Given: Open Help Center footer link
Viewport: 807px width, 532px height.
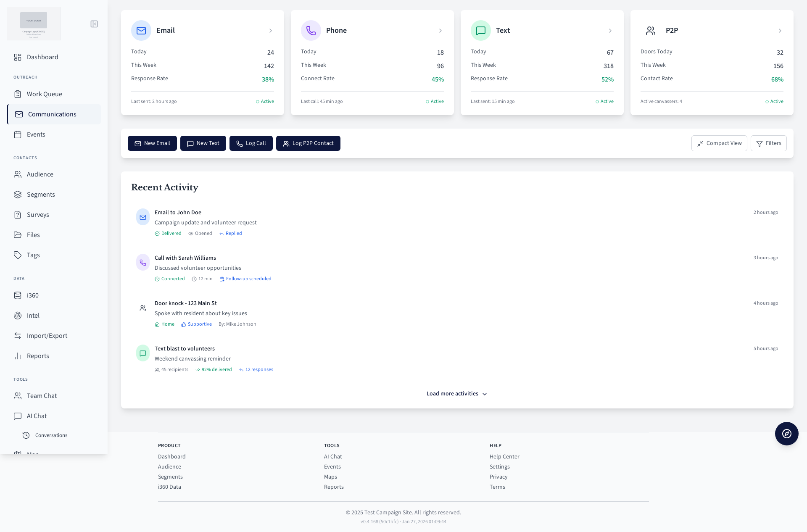Looking at the screenshot, I should coord(504,457).
